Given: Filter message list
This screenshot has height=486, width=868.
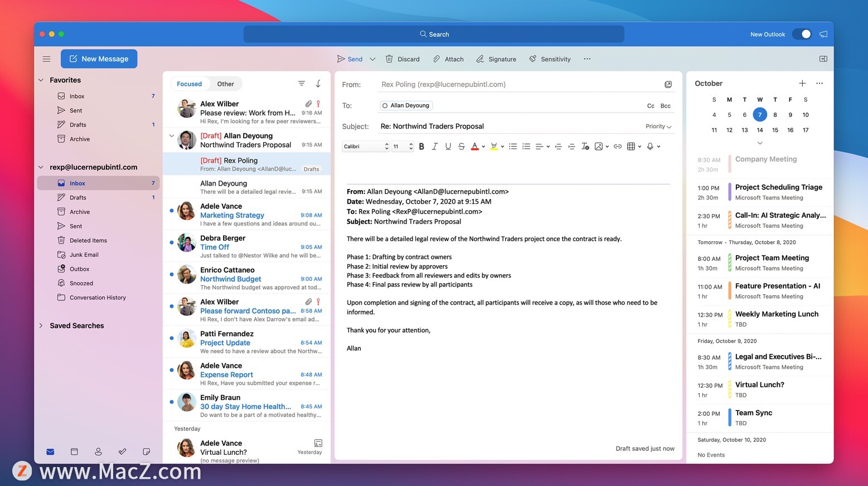Looking at the screenshot, I should click(x=302, y=84).
